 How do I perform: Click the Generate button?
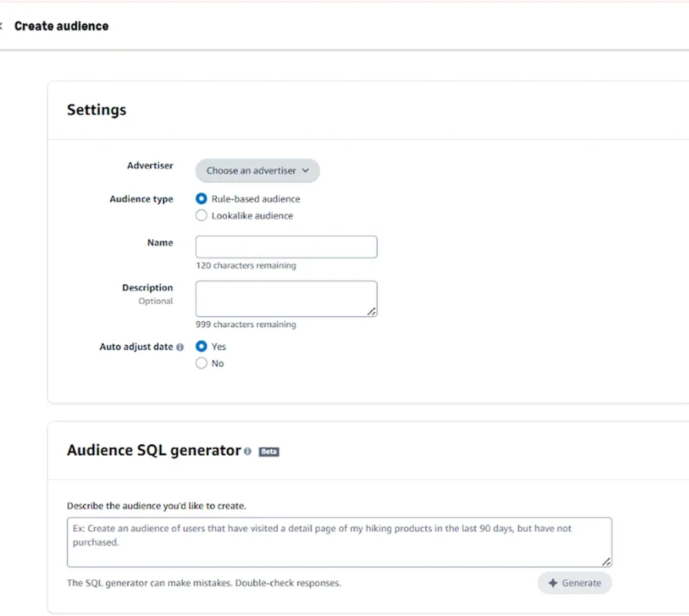(574, 583)
